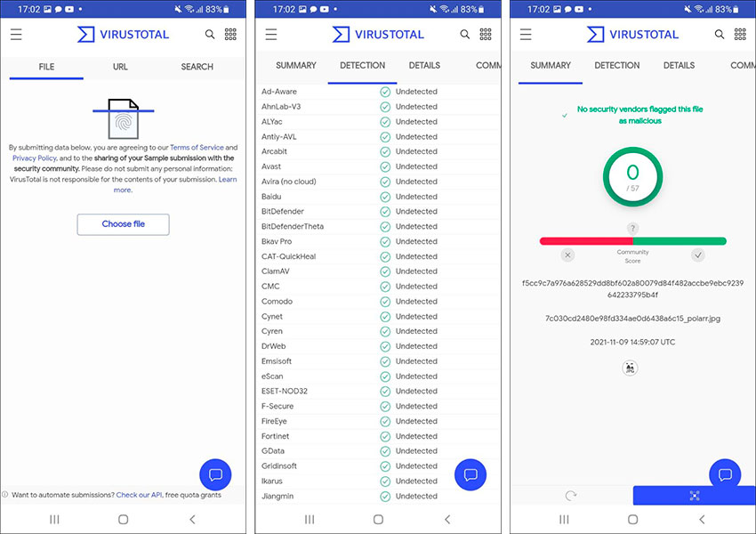Click the Avast undetected check icon
The width and height of the screenshot is (756, 534).
click(x=385, y=166)
